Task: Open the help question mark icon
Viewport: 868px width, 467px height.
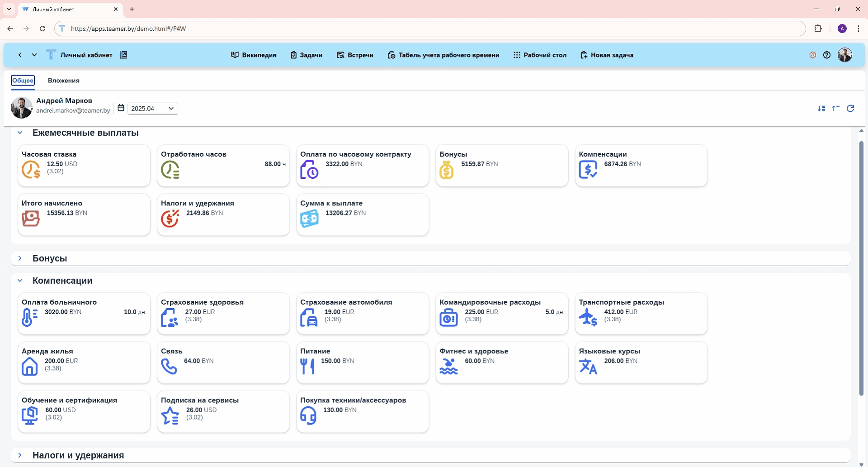Action: pos(827,55)
